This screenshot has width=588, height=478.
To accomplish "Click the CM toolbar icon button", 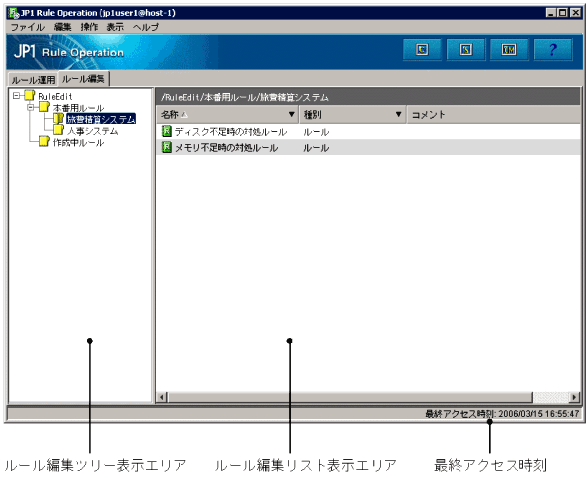I will (x=509, y=49).
